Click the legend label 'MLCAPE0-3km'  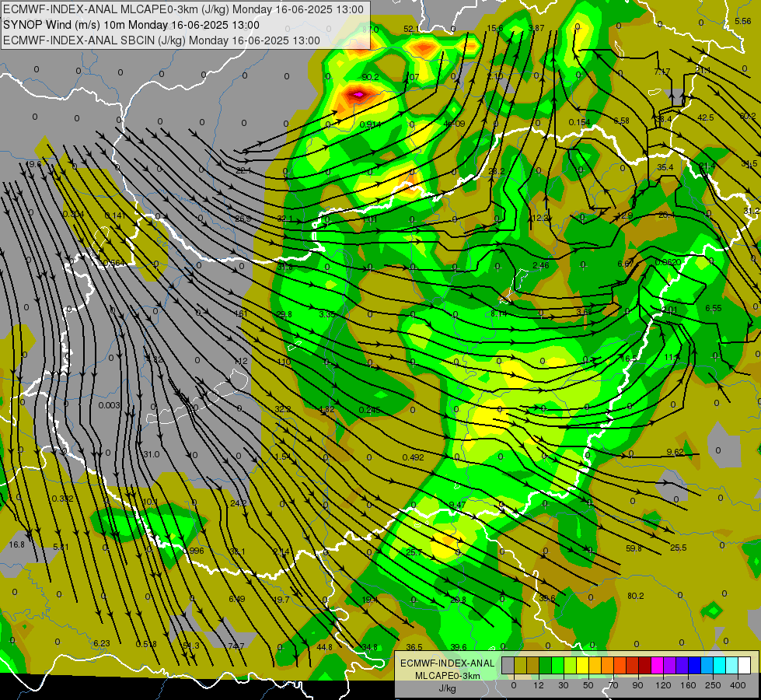[448, 676]
